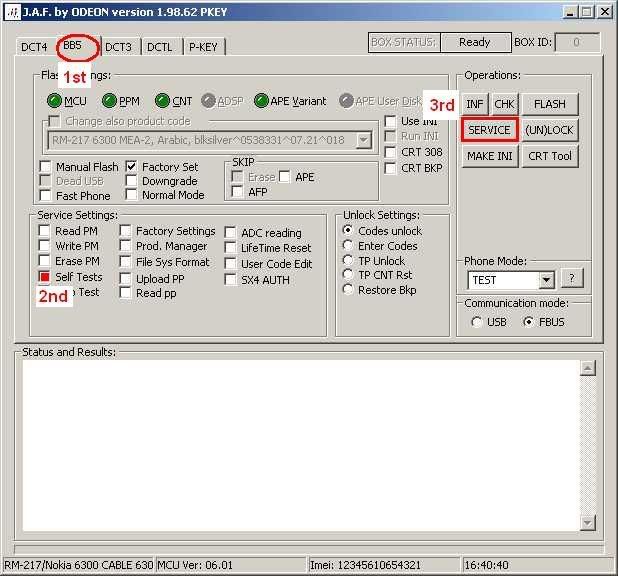Screen dimensions: 618x576
Task: Check the Upload PP option
Action: pyautogui.click(x=125, y=278)
